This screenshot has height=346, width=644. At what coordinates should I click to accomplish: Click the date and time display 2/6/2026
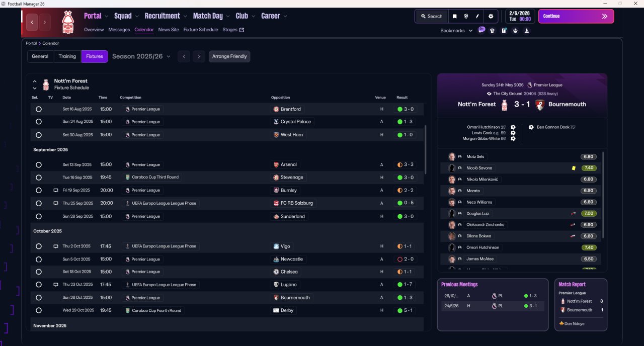[520, 16]
